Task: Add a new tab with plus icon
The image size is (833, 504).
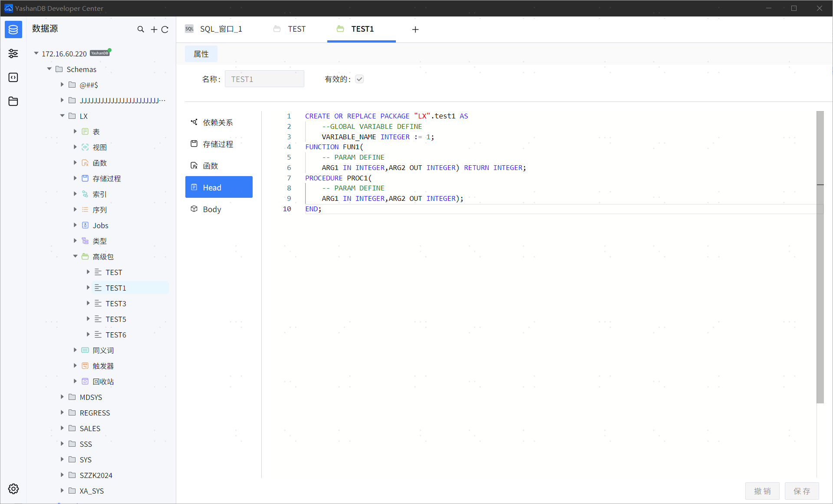Action: tap(415, 29)
